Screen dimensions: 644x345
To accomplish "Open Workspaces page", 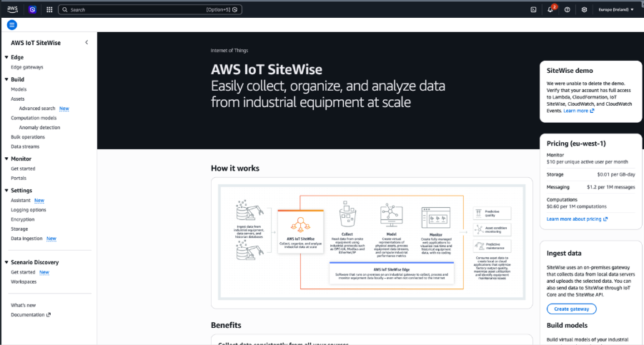I will 24,282.
